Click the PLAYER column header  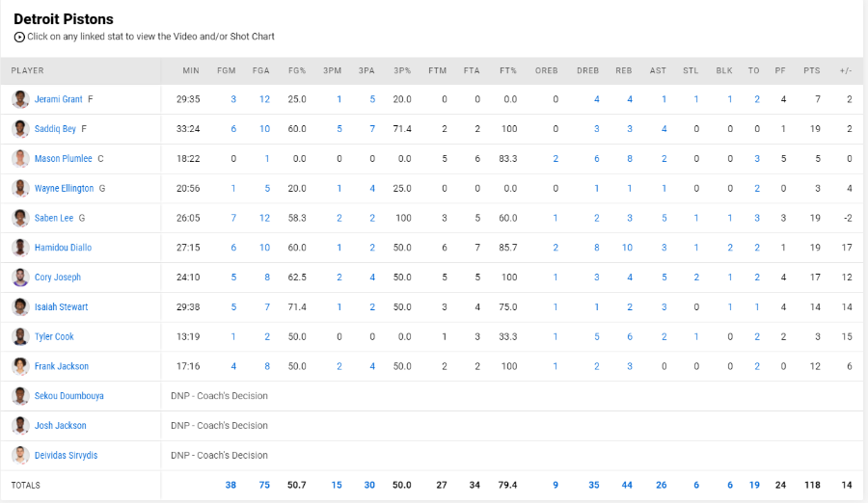27,71
